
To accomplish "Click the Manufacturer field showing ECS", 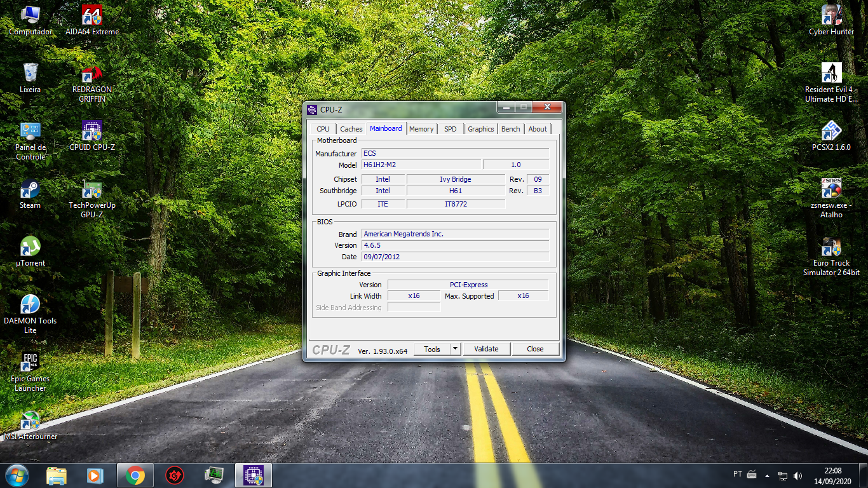I will tap(455, 154).
